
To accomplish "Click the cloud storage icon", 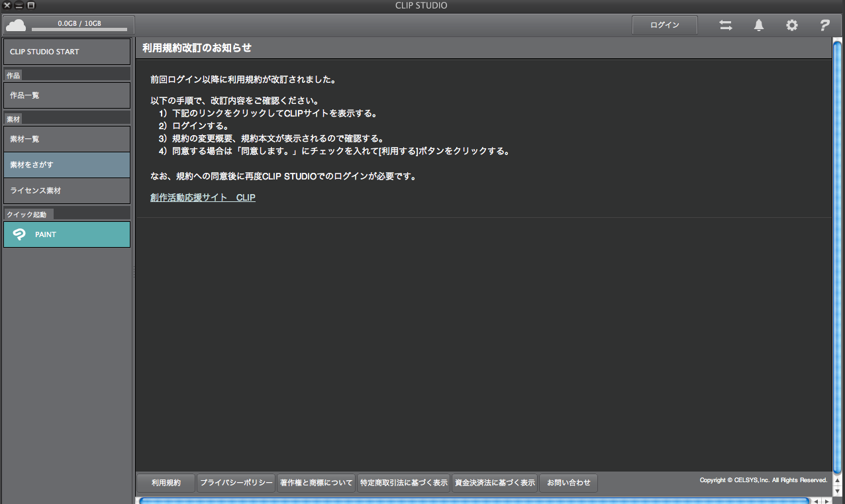I will pos(16,25).
